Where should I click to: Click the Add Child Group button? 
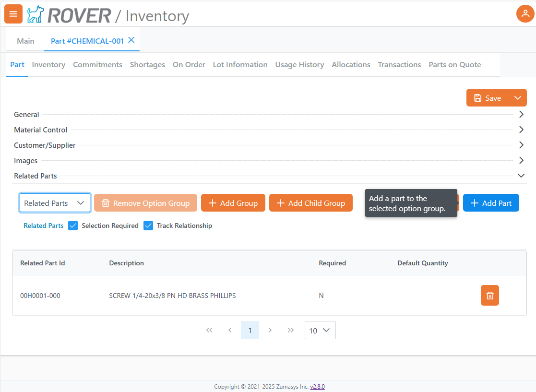[x=310, y=203]
